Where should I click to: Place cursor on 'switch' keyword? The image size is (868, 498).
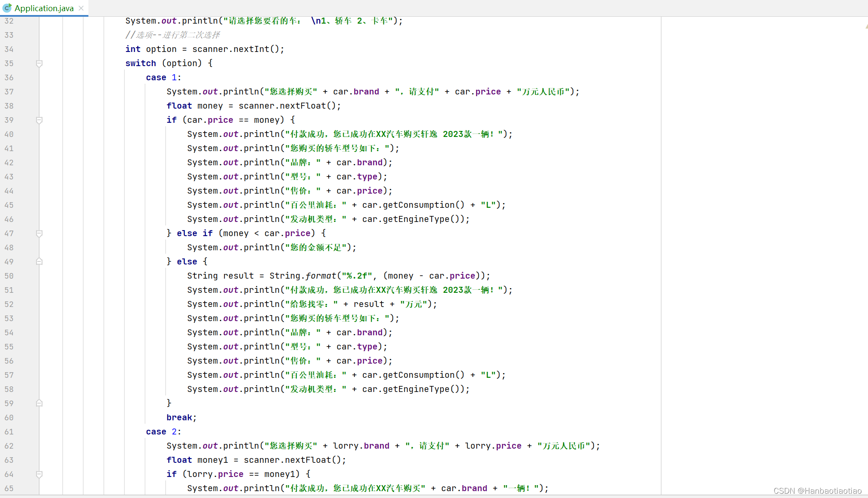[140, 64]
